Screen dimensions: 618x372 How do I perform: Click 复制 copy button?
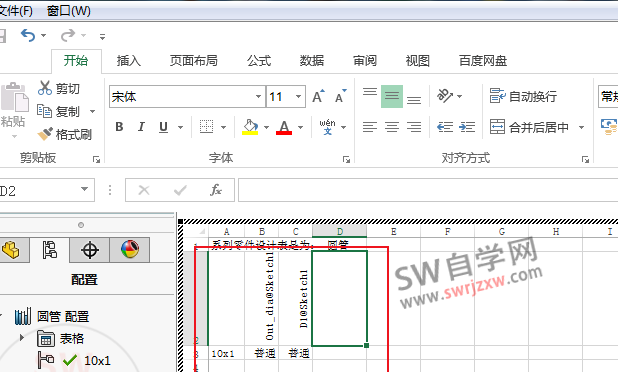59,112
